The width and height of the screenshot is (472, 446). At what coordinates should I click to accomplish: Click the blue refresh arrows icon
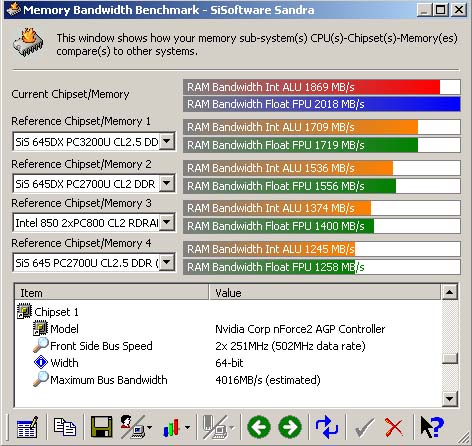coord(327,427)
